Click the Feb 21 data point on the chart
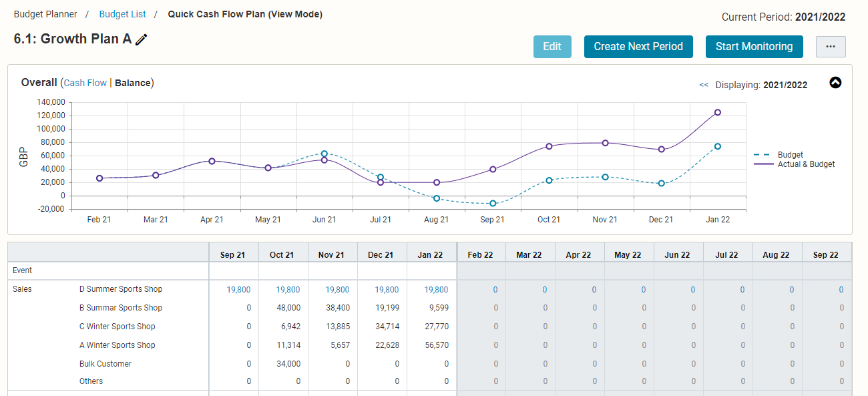The width and height of the screenshot is (868, 396). pyautogui.click(x=99, y=178)
